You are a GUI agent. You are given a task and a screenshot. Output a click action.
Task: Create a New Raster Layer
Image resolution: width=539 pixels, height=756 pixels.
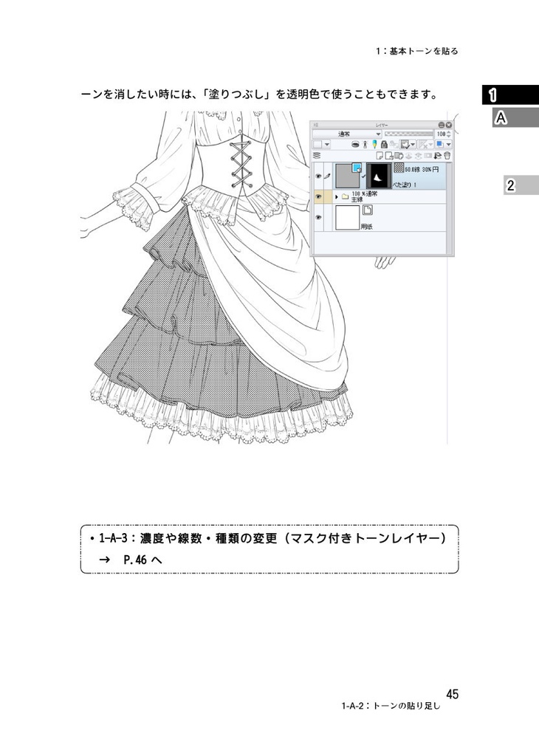[x=380, y=155]
